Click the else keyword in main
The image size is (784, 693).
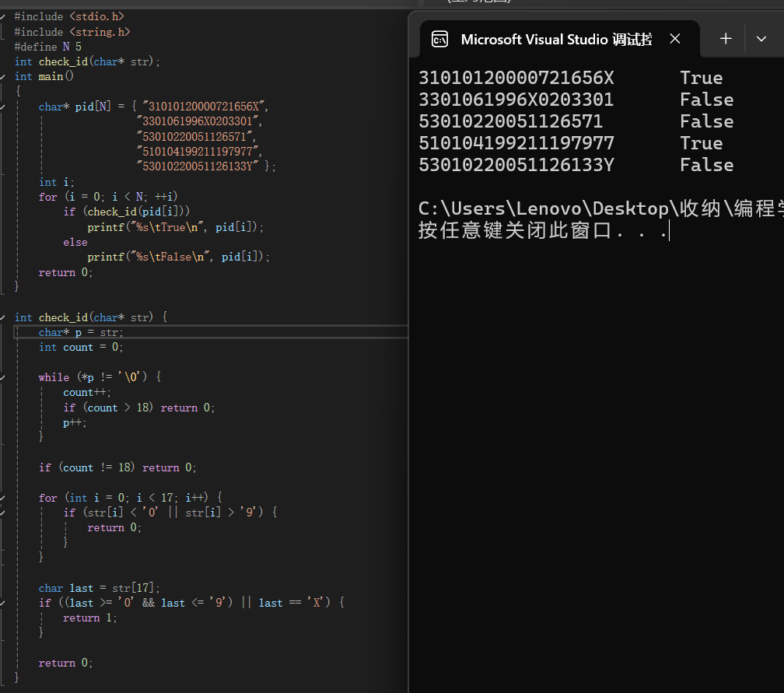75,242
